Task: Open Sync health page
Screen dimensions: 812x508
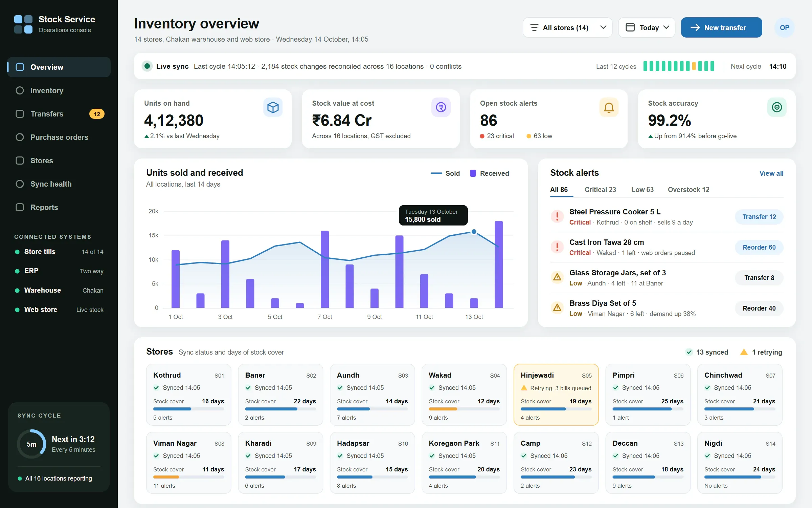Action: (x=59, y=184)
